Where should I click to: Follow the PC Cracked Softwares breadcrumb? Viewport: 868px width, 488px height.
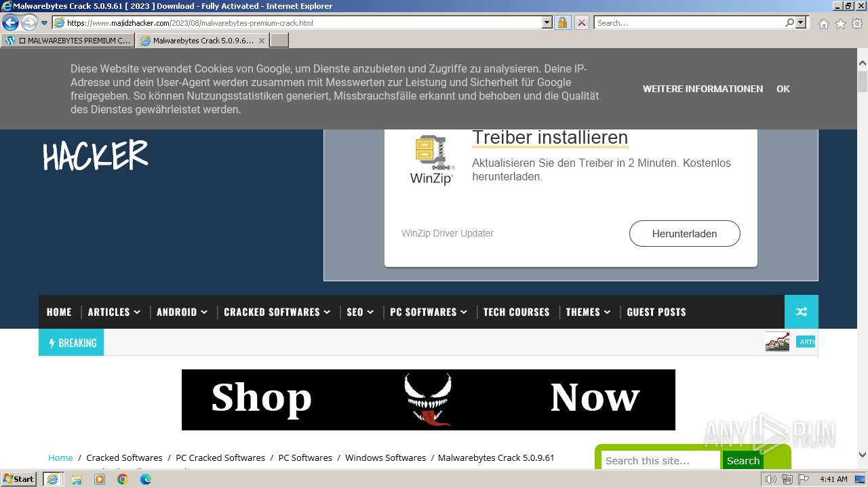[220, 457]
